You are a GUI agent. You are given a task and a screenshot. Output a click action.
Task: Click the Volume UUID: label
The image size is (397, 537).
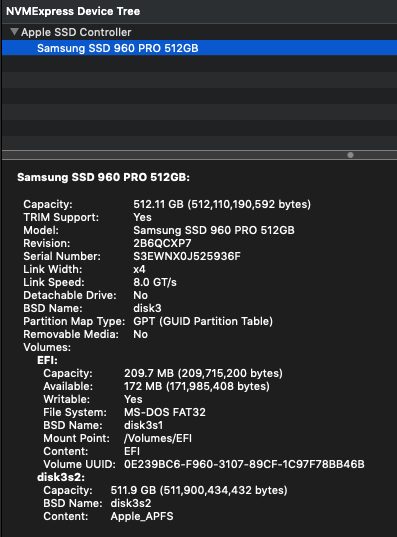coord(79,464)
